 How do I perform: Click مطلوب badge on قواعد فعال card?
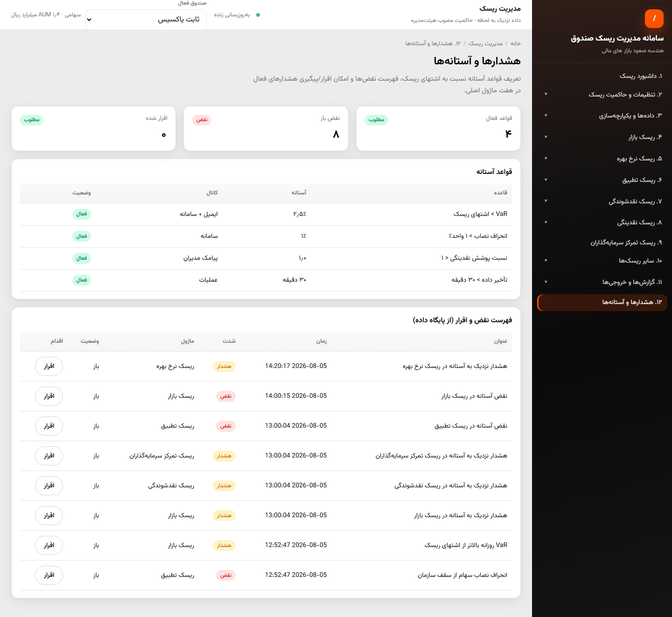click(x=376, y=120)
